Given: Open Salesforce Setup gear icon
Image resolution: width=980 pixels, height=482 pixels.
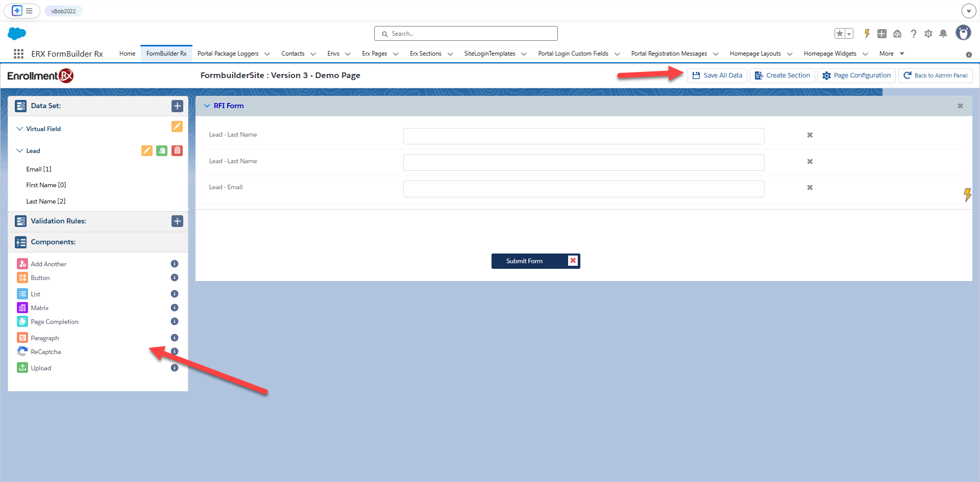Looking at the screenshot, I should tap(928, 34).
